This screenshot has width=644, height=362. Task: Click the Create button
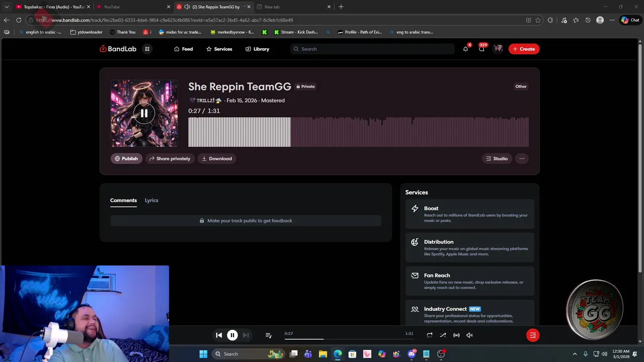pyautogui.click(x=524, y=49)
